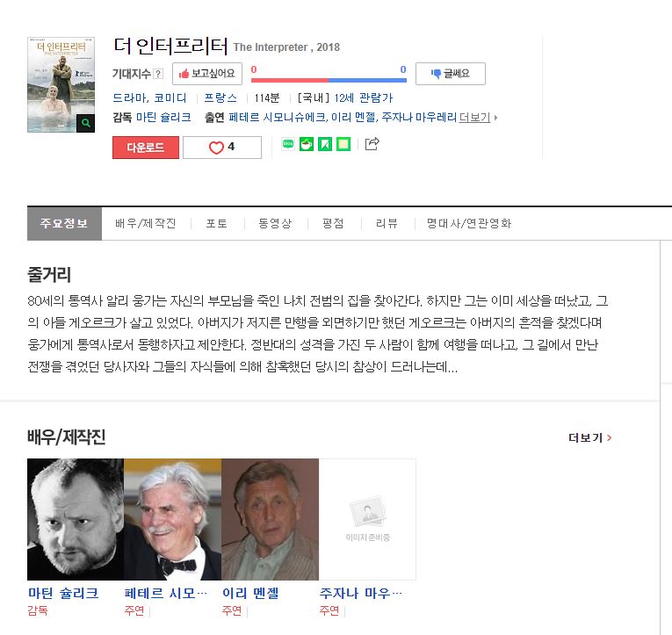Share via green Naver cafe icon
The height and width of the screenshot is (635, 672).
[x=307, y=144]
